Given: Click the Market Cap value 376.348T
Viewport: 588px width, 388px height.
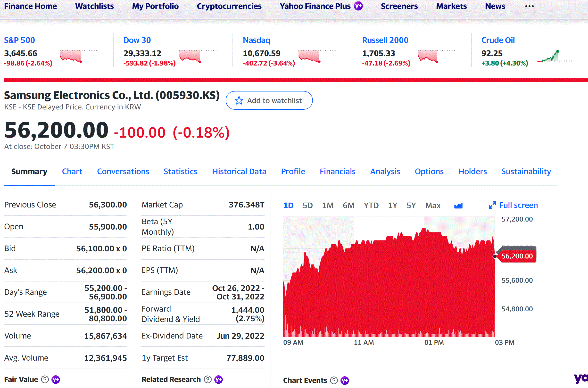Looking at the screenshot, I should 247,205.
